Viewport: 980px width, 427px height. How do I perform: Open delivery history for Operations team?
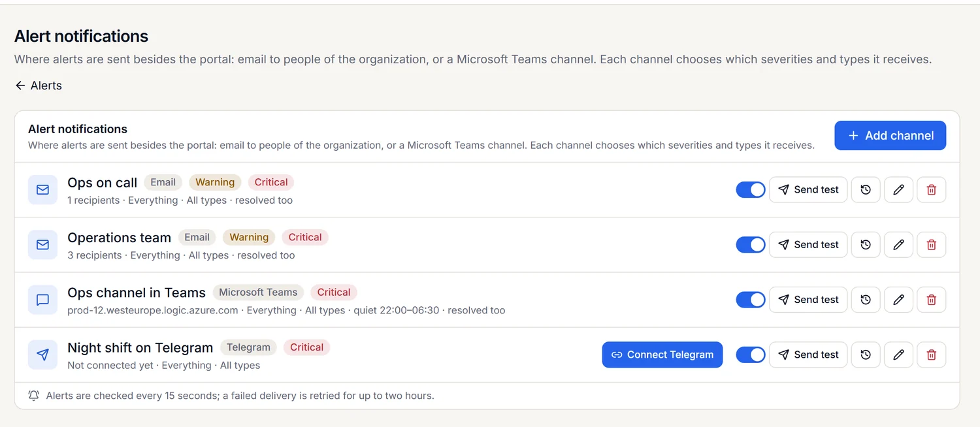click(866, 245)
